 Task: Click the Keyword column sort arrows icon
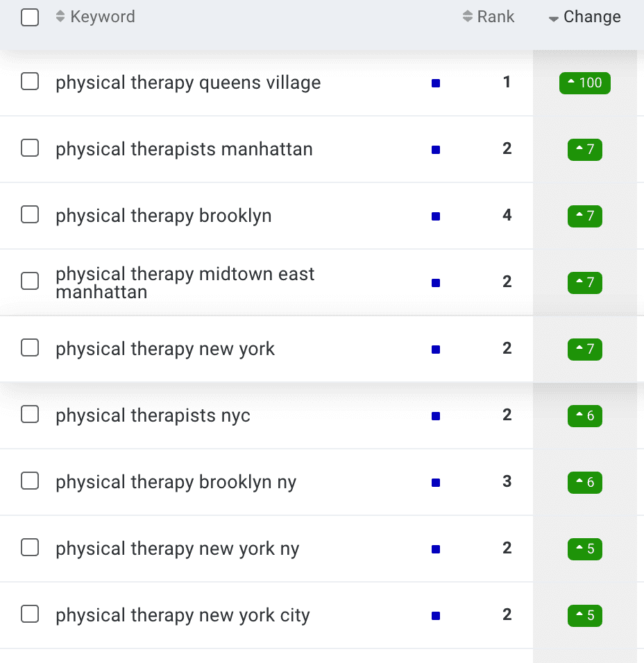click(x=60, y=17)
